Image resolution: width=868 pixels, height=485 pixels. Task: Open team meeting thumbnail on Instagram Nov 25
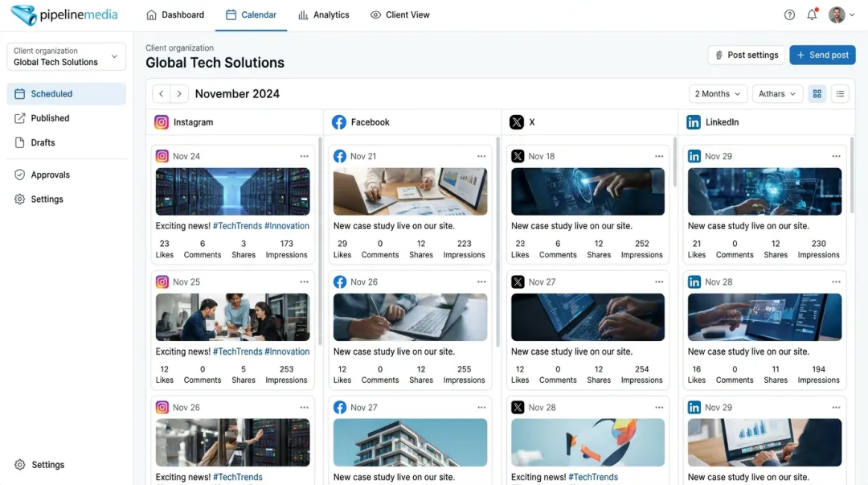click(x=232, y=317)
